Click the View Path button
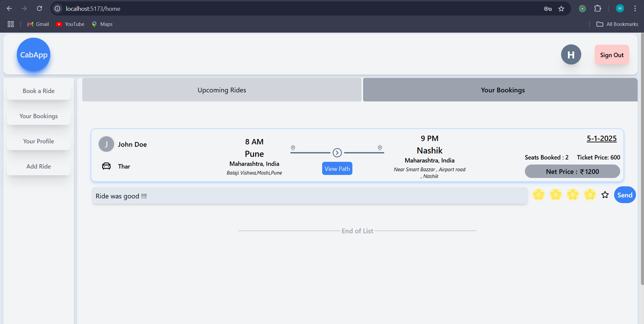The width and height of the screenshot is (644, 324). click(x=337, y=169)
